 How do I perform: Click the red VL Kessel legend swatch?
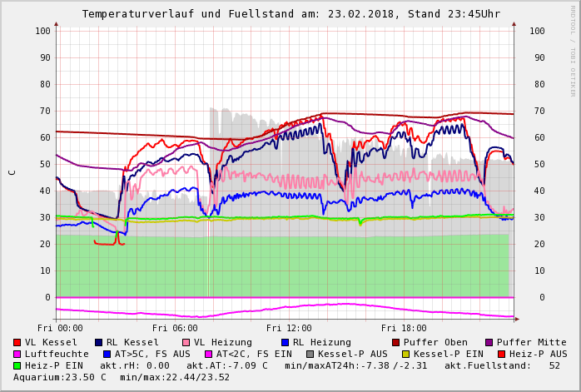tap(17, 342)
